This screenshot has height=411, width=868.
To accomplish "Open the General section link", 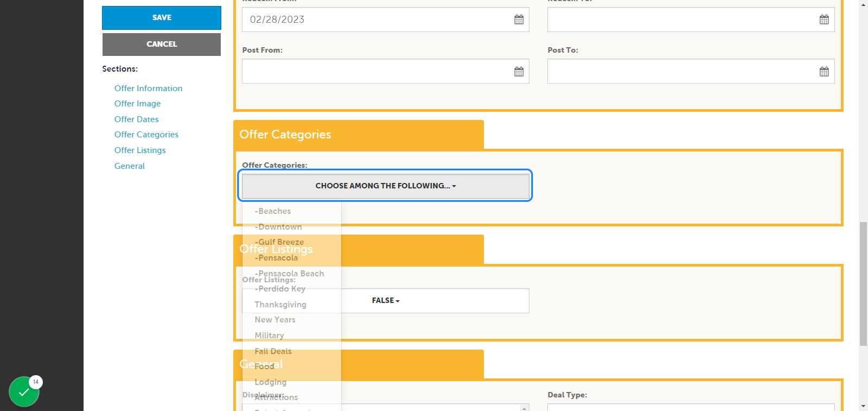I will tap(129, 166).
